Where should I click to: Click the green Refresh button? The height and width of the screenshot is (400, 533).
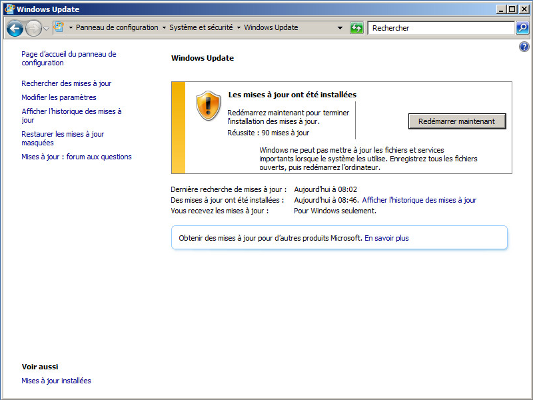(357, 28)
